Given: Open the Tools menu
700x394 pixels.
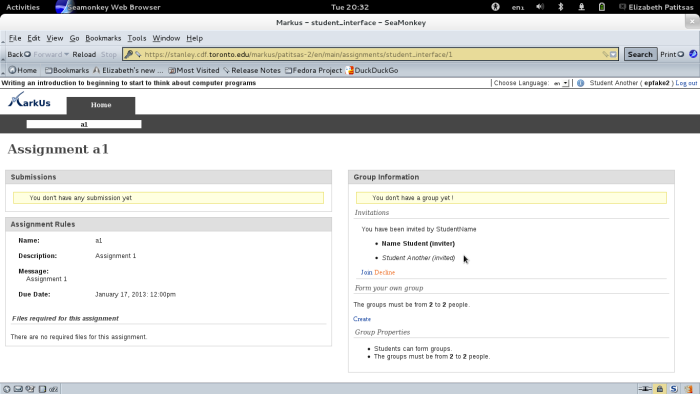Looking at the screenshot, I should click(137, 38).
